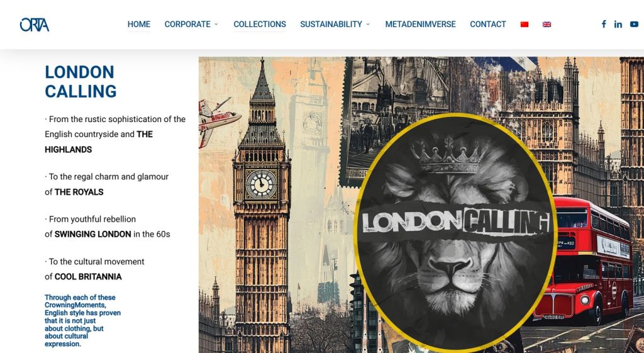Click the SWINGING LONDON bold text

93,234
